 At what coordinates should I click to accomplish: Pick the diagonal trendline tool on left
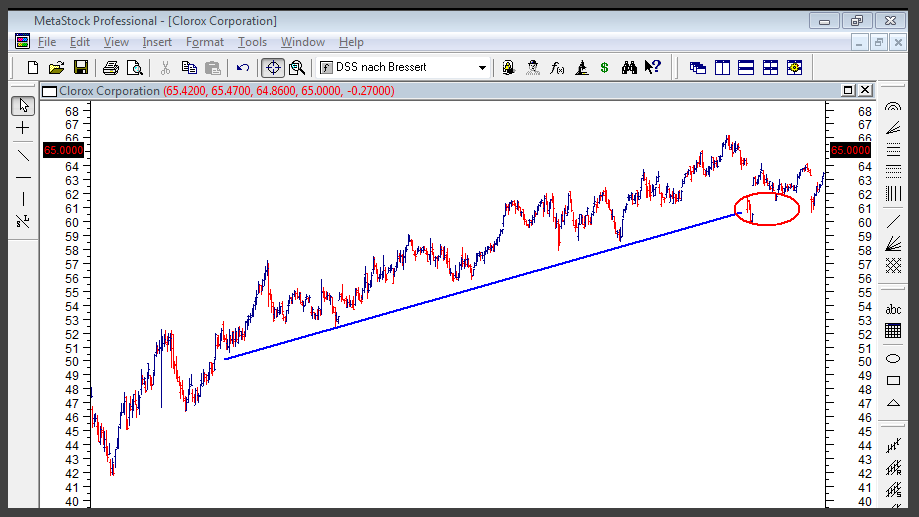pyautogui.click(x=23, y=155)
